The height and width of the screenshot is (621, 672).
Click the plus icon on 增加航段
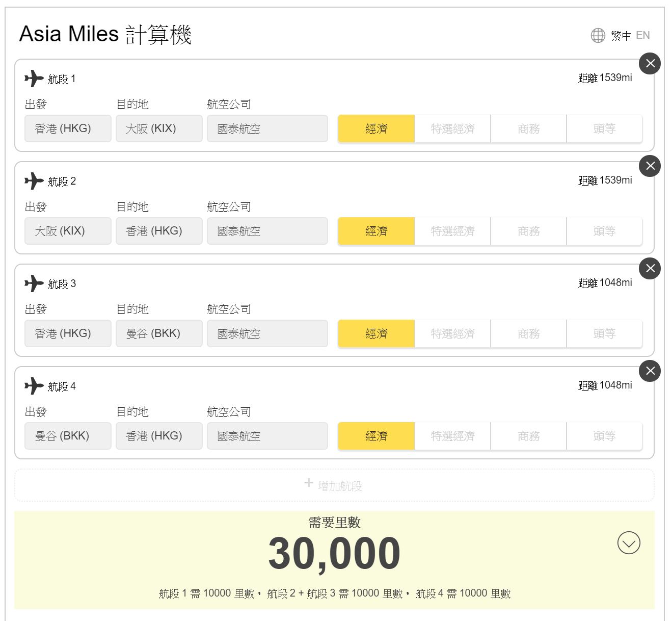coord(309,483)
